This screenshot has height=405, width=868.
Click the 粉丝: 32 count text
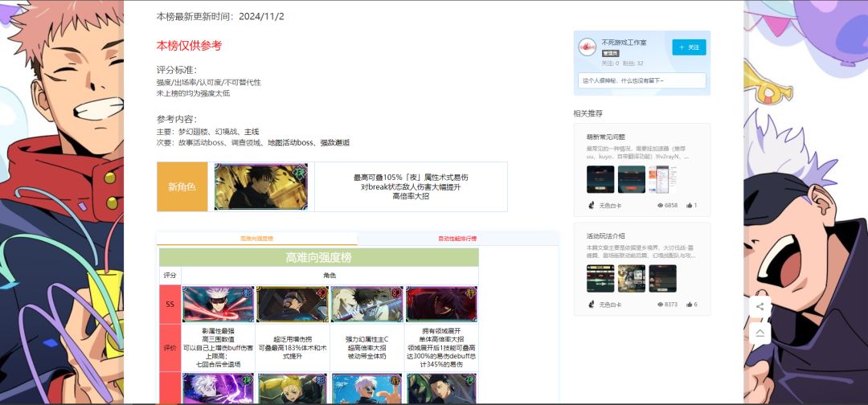pyautogui.click(x=633, y=63)
